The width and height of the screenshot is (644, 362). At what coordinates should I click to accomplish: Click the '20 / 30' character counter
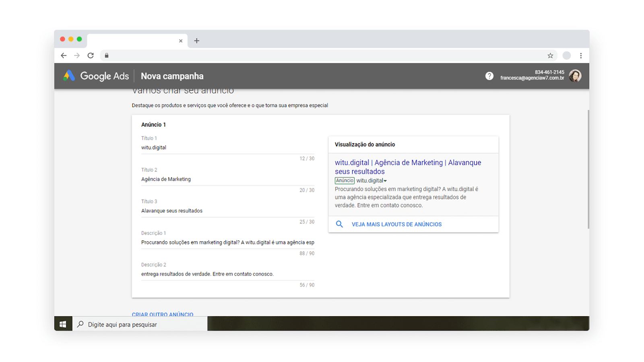pos(307,190)
